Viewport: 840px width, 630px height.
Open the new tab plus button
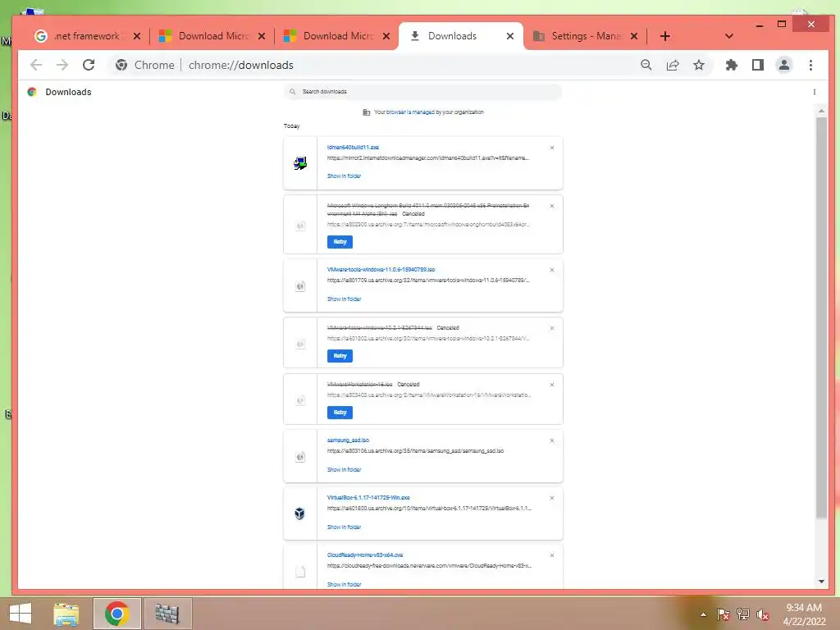coord(664,36)
